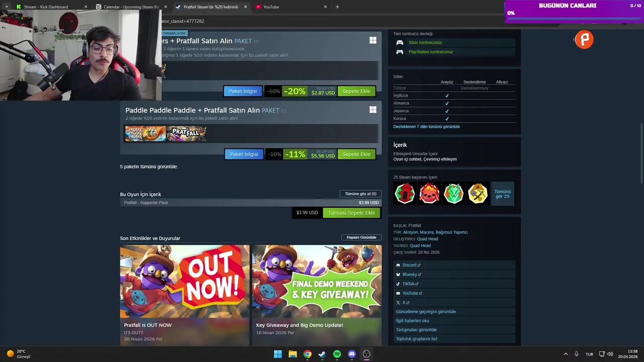The image size is (644, 362).
Task: Click Windows icon on Paddle Paddle bundle
Action: click(x=373, y=110)
